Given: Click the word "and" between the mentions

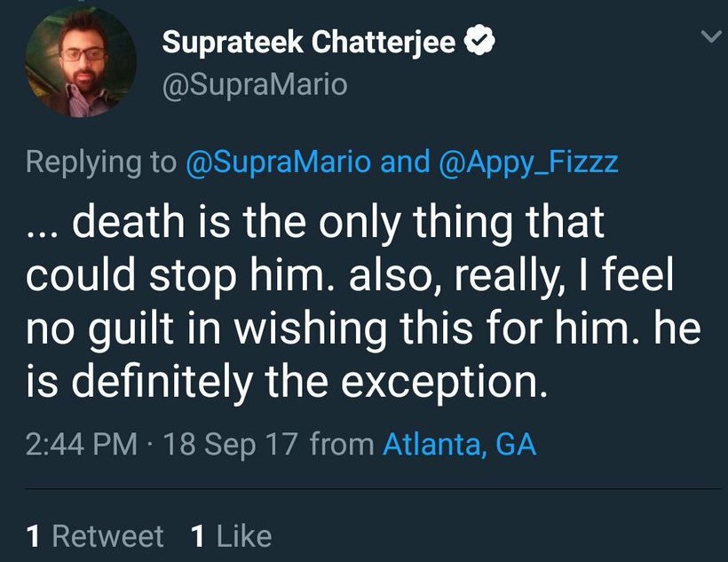Looking at the screenshot, I should (405, 163).
